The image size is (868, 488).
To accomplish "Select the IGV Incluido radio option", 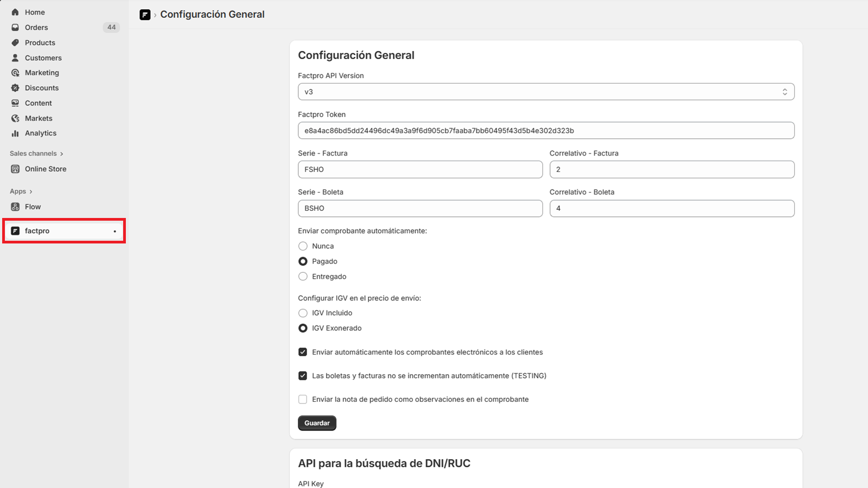I will click(303, 313).
